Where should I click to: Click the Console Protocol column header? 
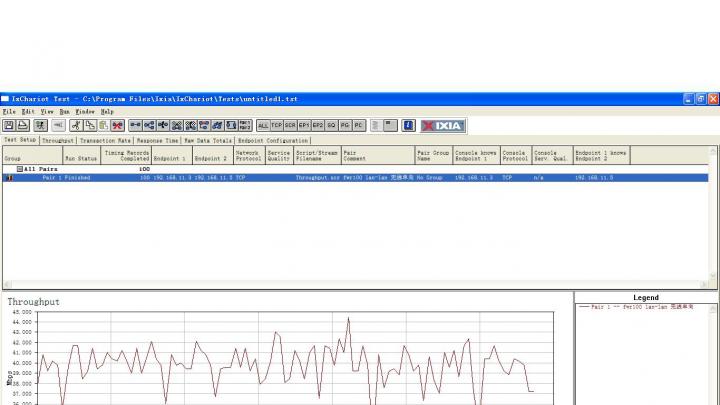pyautogui.click(x=516, y=155)
